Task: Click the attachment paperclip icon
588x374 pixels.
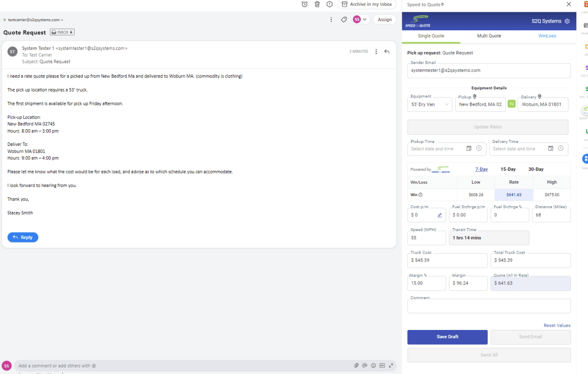Action: (357, 366)
